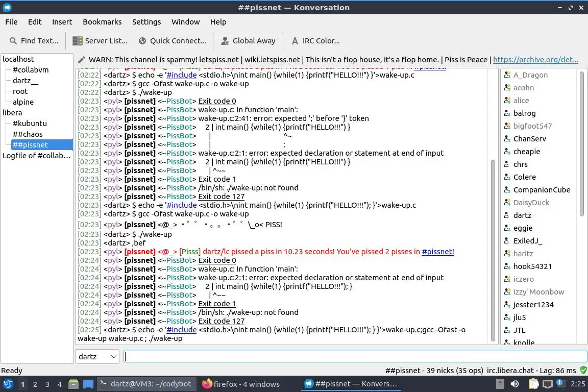Switch to the dartz@VM3 terminal taskbar entry

pyautogui.click(x=146, y=384)
